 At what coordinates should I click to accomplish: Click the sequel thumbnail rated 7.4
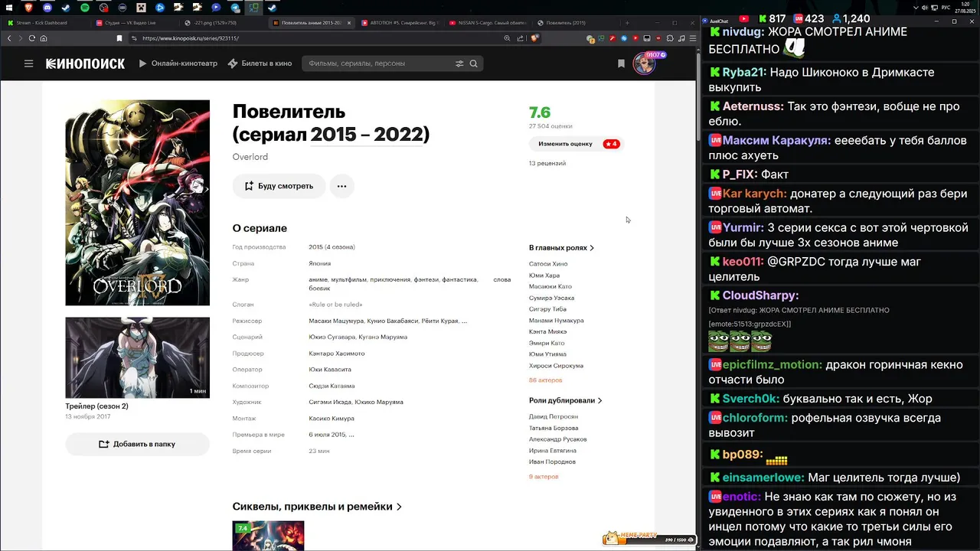268,536
